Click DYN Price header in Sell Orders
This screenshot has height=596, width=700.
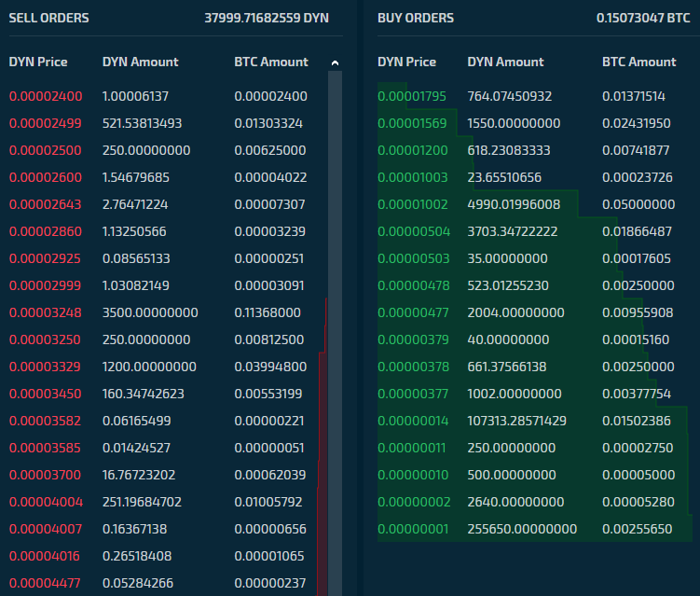[38, 62]
